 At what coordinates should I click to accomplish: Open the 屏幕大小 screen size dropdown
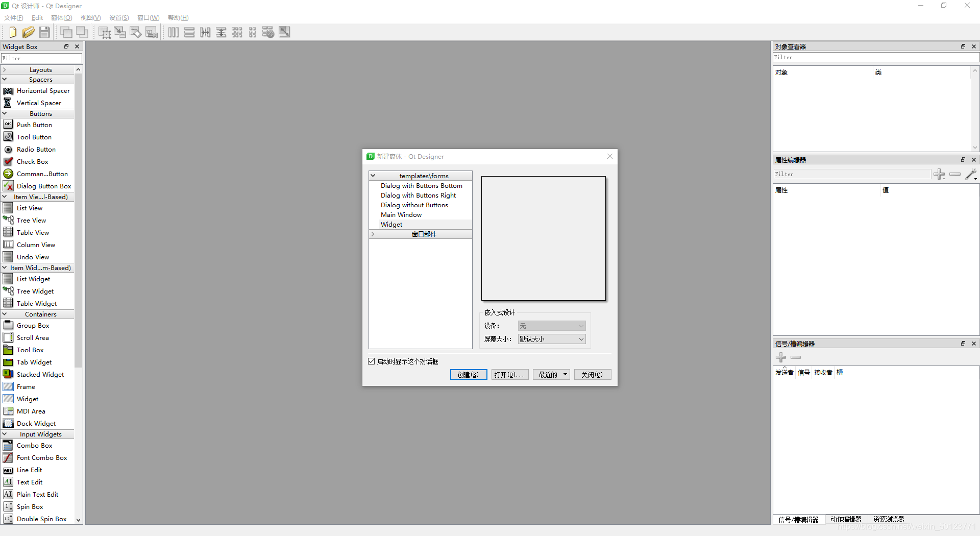[552, 339]
